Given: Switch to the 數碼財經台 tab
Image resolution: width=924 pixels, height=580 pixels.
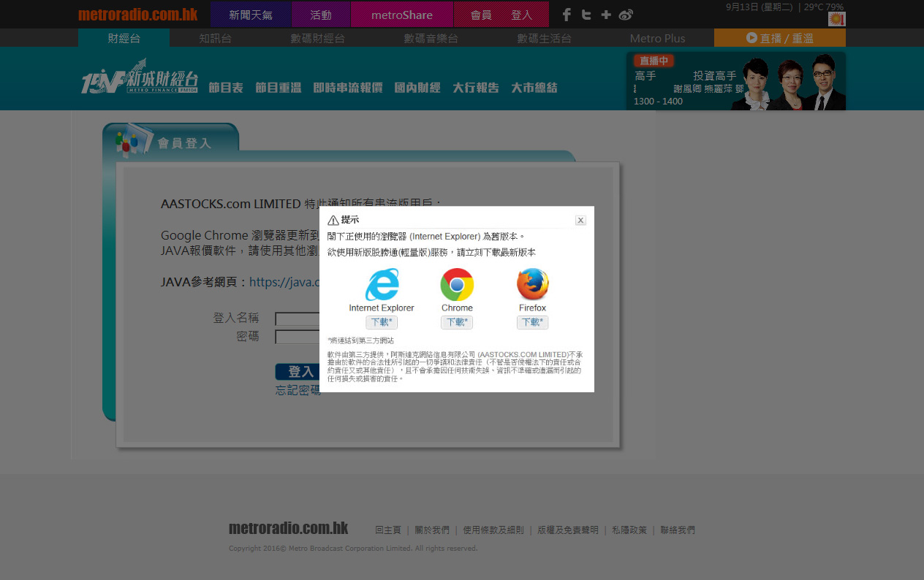Looking at the screenshot, I should [317, 38].
